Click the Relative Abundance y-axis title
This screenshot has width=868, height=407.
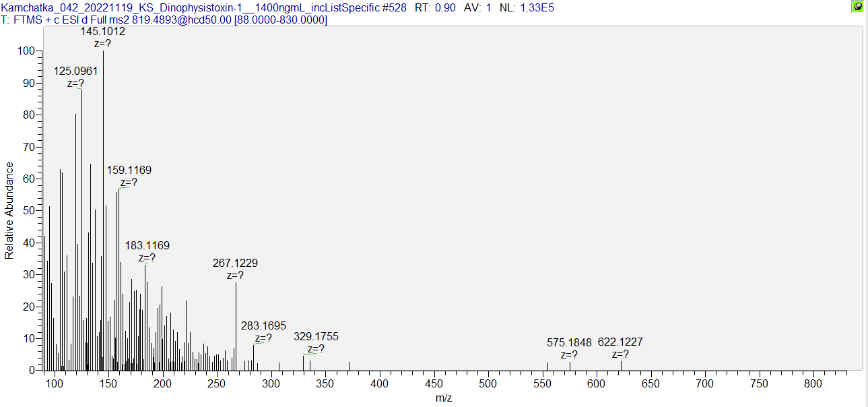9,210
